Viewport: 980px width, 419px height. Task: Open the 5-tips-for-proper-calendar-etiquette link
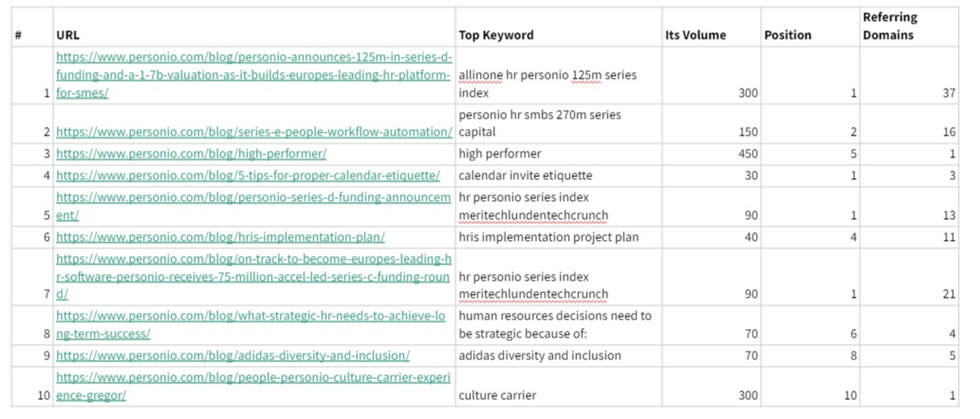coord(249,175)
